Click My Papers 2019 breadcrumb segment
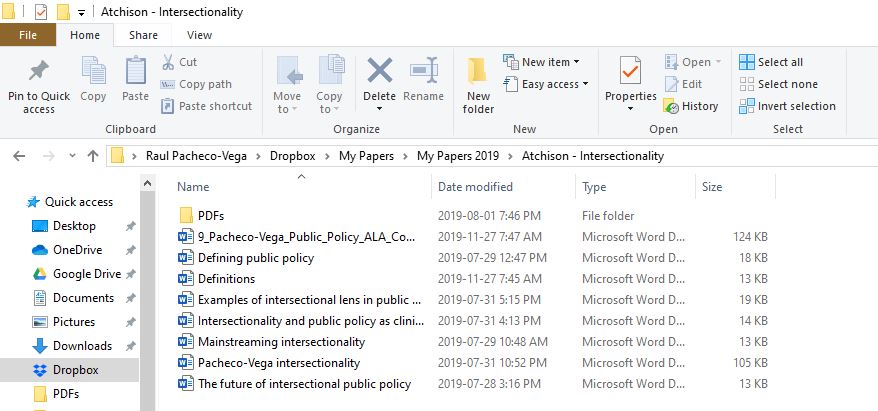The image size is (878, 411). click(457, 156)
